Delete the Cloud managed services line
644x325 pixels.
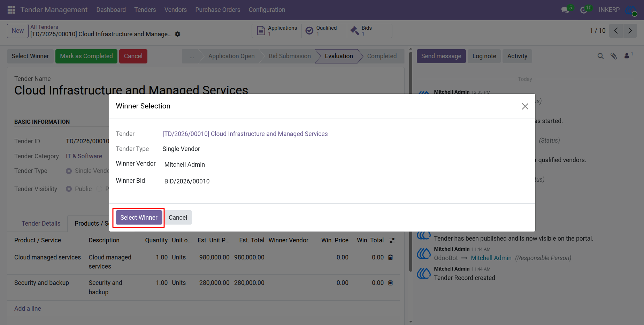(391, 257)
